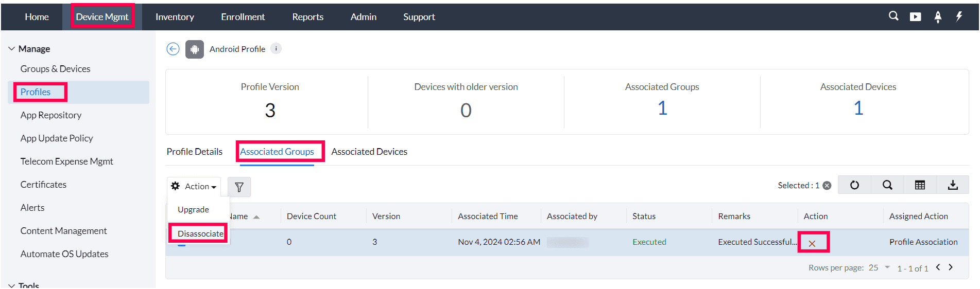Open the Action dropdown menu

coord(194,187)
